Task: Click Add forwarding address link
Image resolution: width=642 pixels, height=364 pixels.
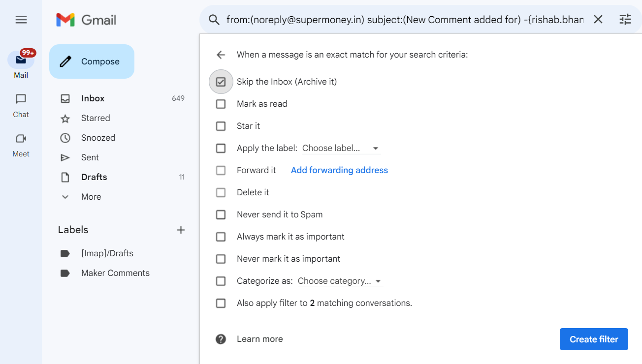Action: coord(339,170)
